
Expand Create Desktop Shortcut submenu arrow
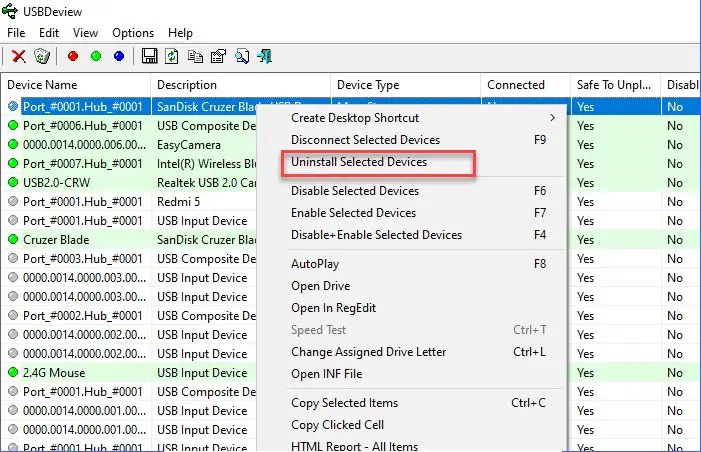click(x=553, y=118)
